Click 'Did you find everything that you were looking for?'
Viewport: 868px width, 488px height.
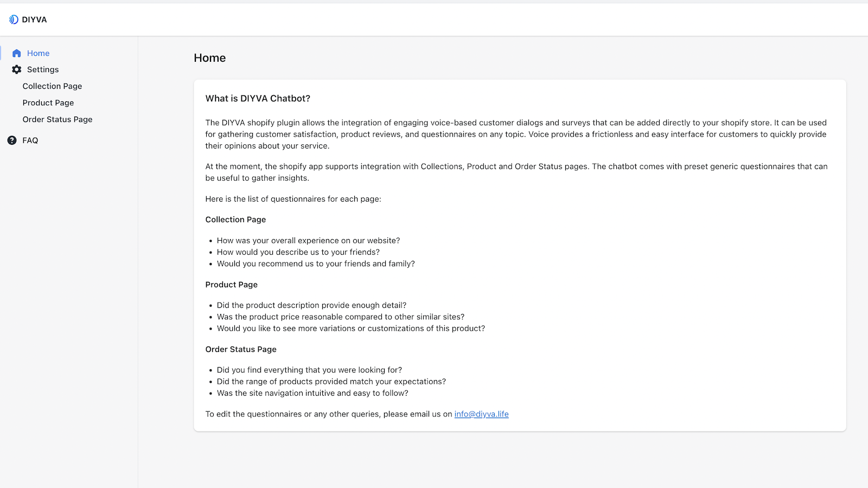[x=309, y=370]
